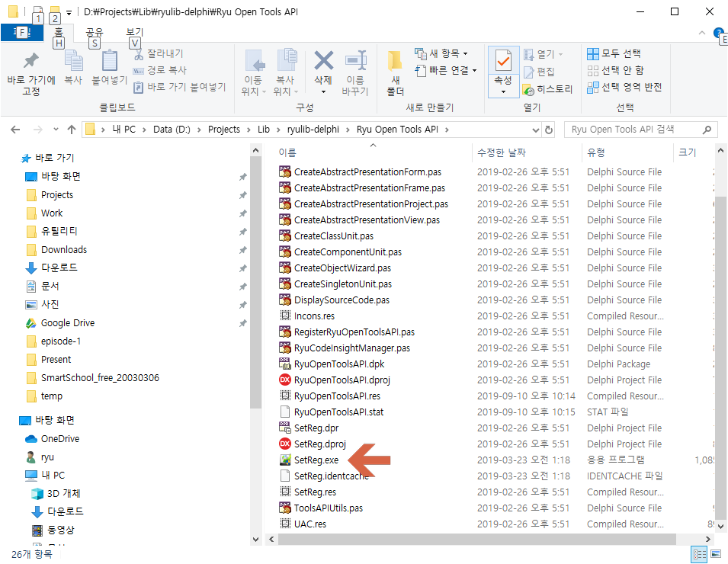Select the SetReg.exe file
This screenshot has height=564, width=728.
316,460
